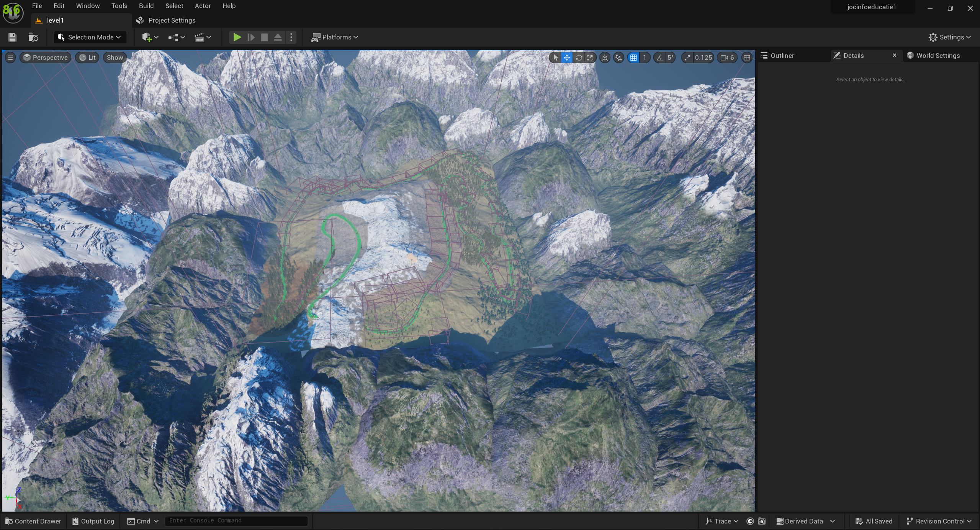980x530 pixels.
Task: Switch to the World Settings tab
Action: click(x=937, y=56)
